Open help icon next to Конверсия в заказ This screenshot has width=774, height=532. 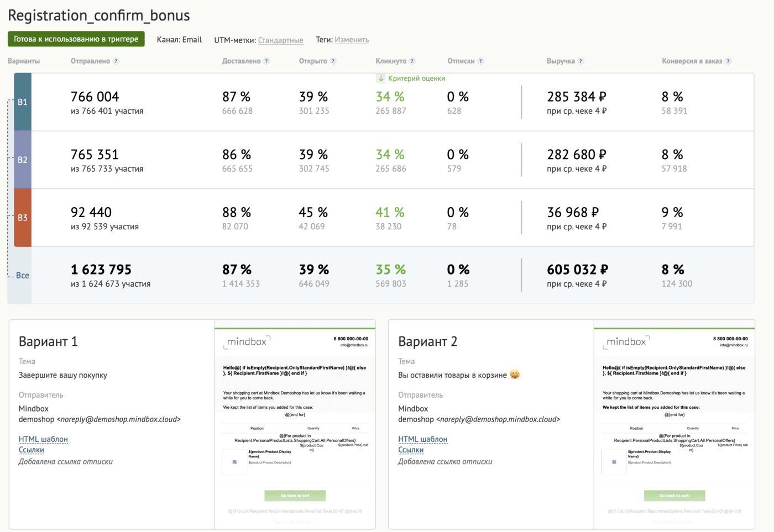[x=729, y=61]
